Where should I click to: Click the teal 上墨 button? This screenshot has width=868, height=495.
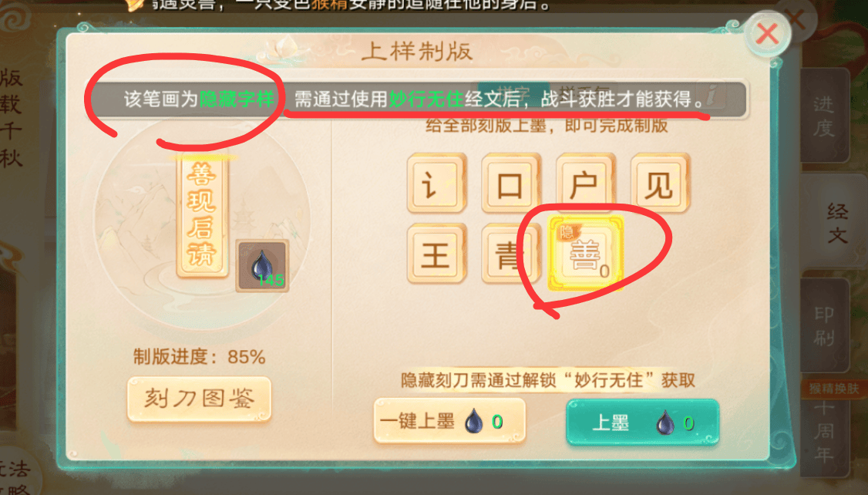642,423
